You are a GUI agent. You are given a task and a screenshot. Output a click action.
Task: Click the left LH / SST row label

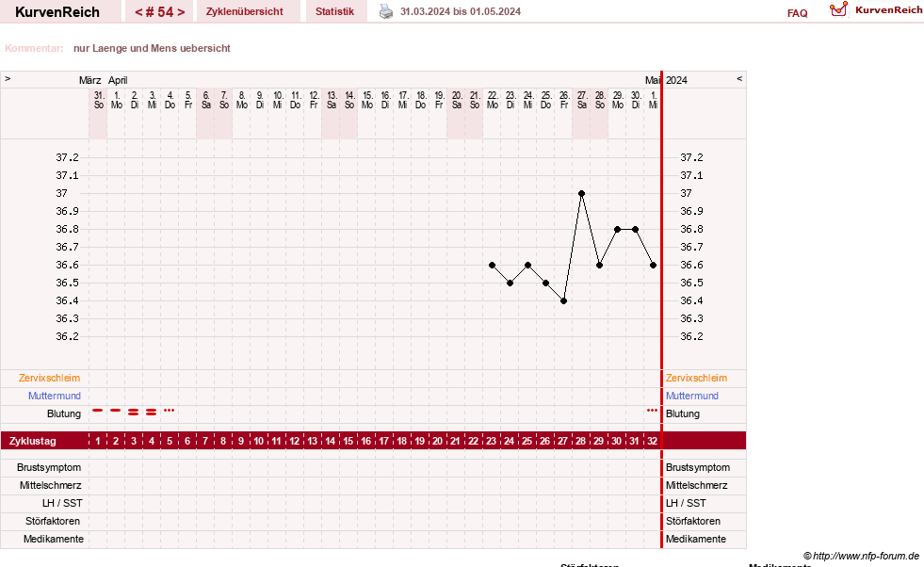pyautogui.click(x=62, y=503)
